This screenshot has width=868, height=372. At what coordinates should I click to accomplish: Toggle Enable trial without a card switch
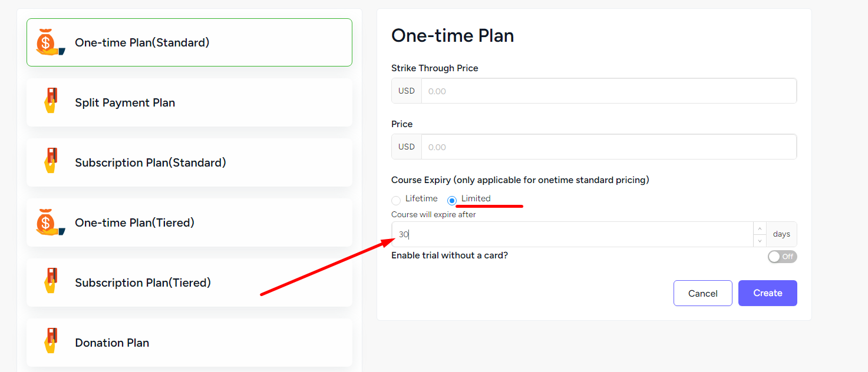[782, 257]
